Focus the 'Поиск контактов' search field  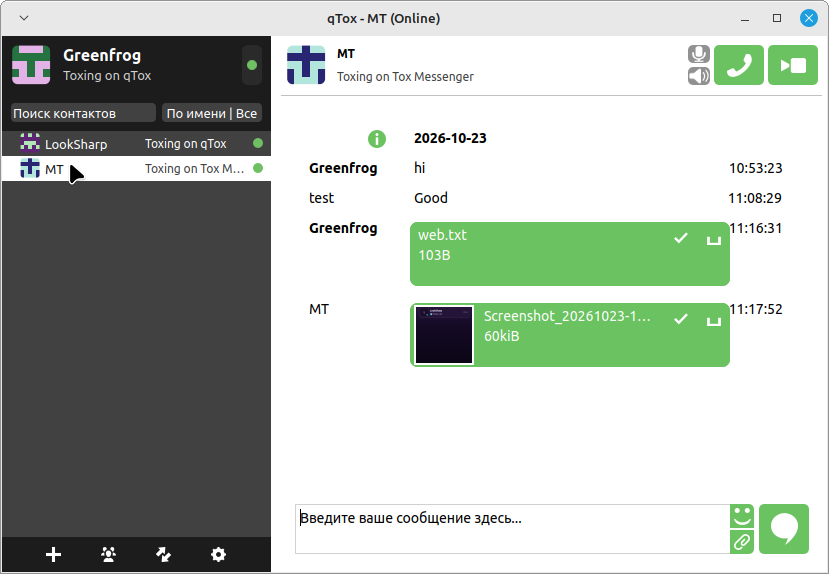pos(83,113)
